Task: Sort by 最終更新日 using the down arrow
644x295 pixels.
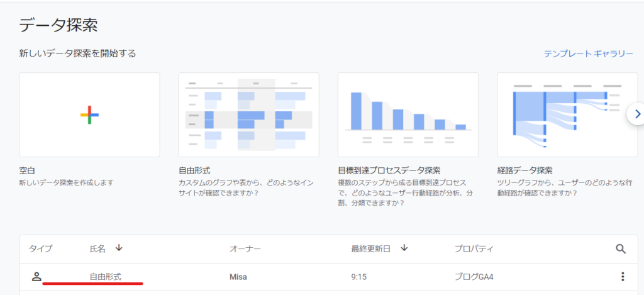Action: pos(404,248)
